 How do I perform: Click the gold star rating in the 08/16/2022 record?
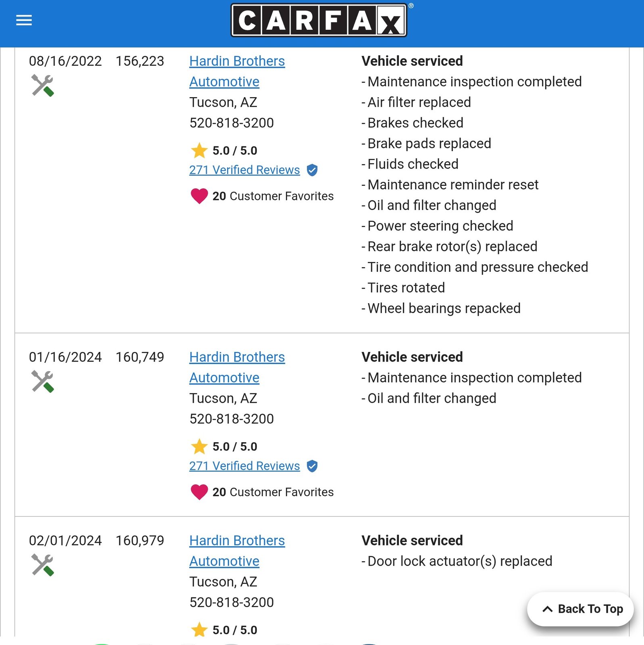[x=199, y=150]
